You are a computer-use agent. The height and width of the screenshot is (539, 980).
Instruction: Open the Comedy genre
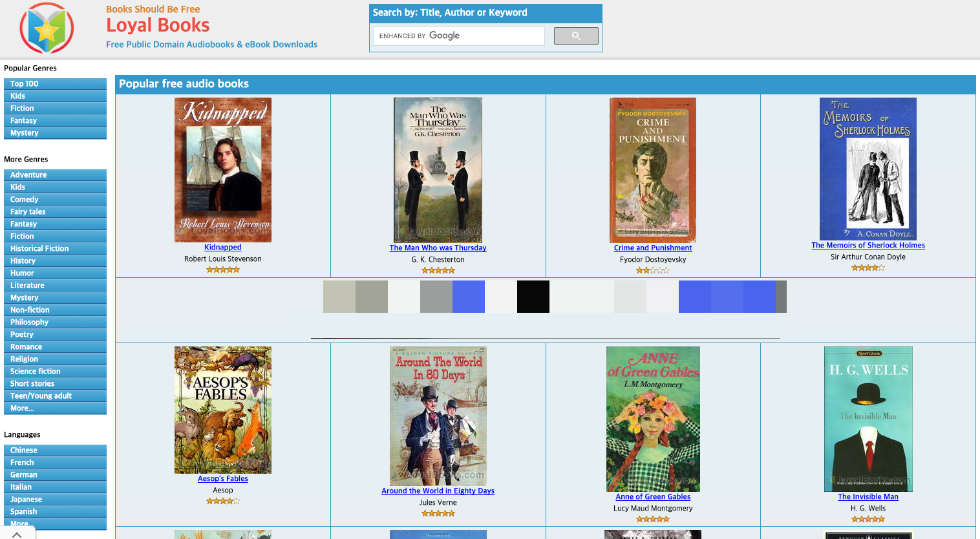(x=55, y=200)
